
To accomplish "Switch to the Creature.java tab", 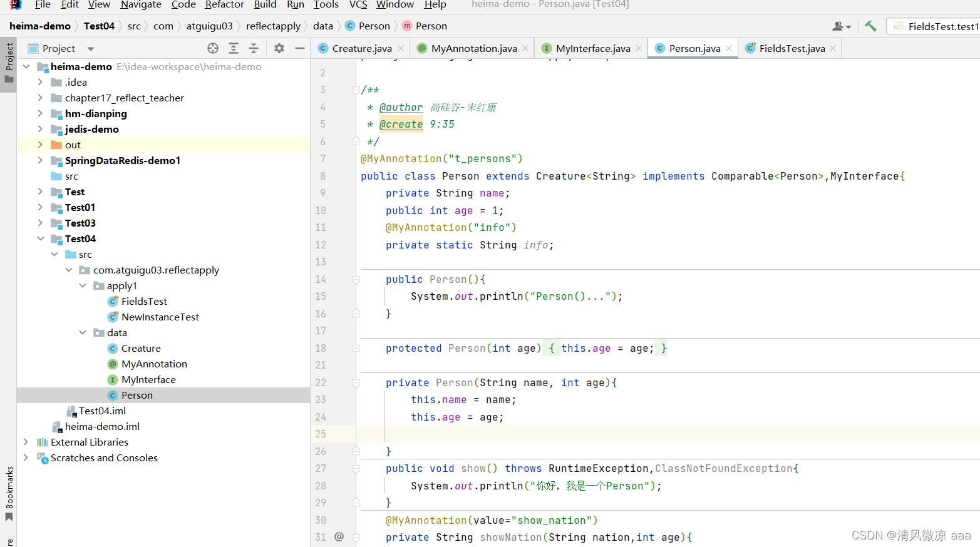I will click(x=361, y=48).
